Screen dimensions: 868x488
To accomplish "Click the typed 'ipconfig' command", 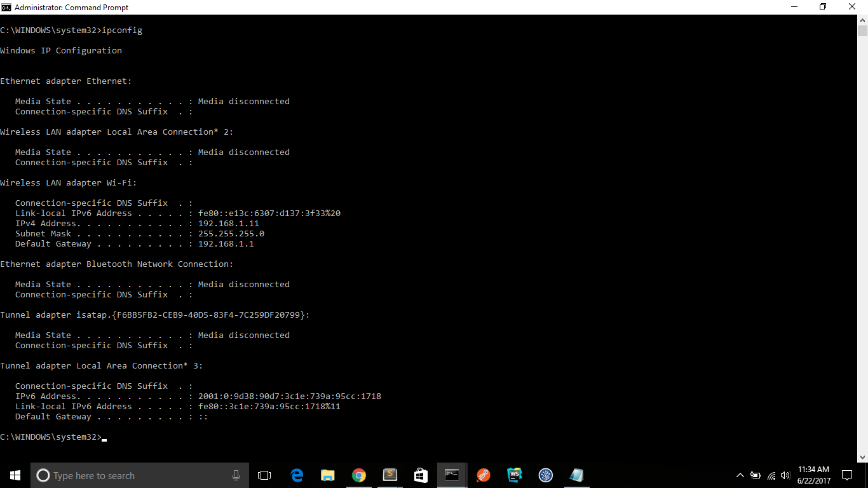I will tap(122, 30).
